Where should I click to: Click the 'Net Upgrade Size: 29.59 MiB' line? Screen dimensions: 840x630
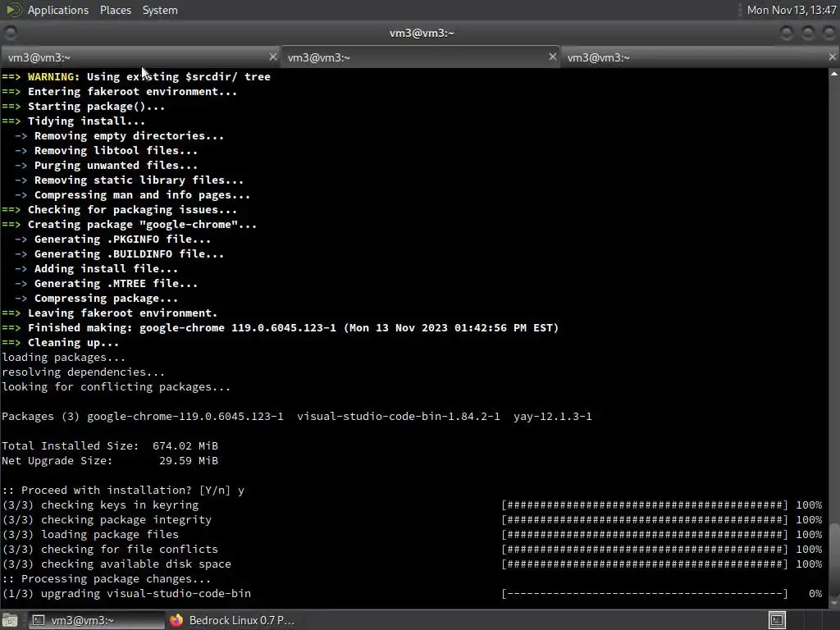tap(110, 461)
